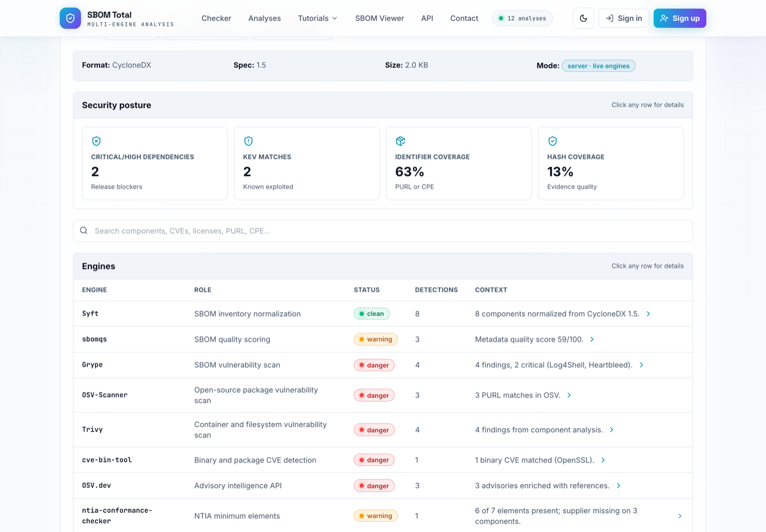This screenshot has width=766, height=532.
Task: Click the 13% Hash Coverage value
Action: pyautogui.click(x=560, y=172)
